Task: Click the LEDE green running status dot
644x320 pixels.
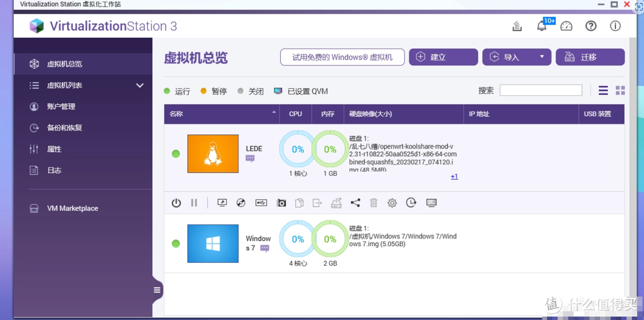Action: (176, 154)
